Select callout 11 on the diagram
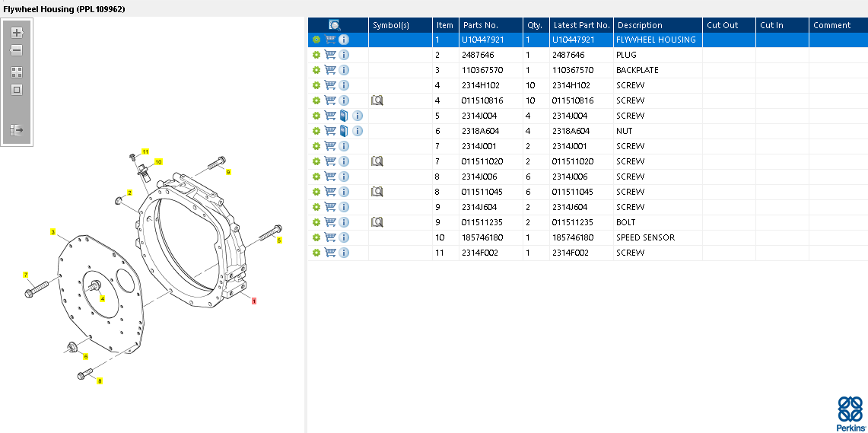Viewport: 868px width, 433px height. [x=145, y=151]
